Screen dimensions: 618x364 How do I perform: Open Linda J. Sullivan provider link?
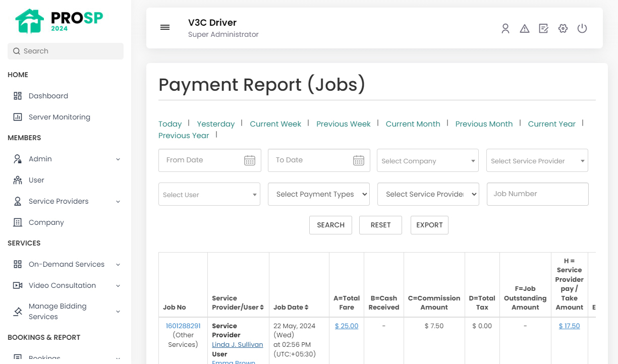click(x=238, y=345)
